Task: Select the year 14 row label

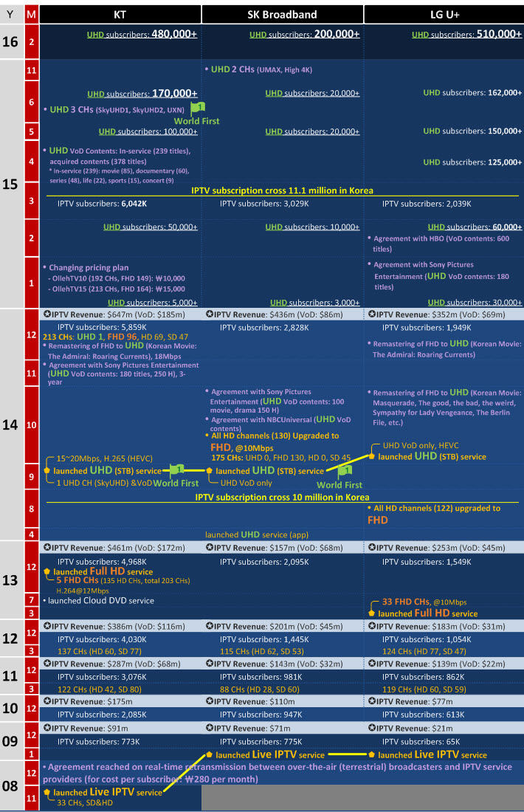Action: (10, 424)
